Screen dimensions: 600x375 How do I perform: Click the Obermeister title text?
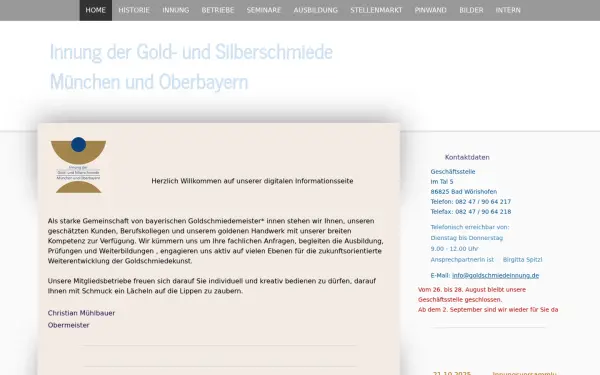point(68,325)
